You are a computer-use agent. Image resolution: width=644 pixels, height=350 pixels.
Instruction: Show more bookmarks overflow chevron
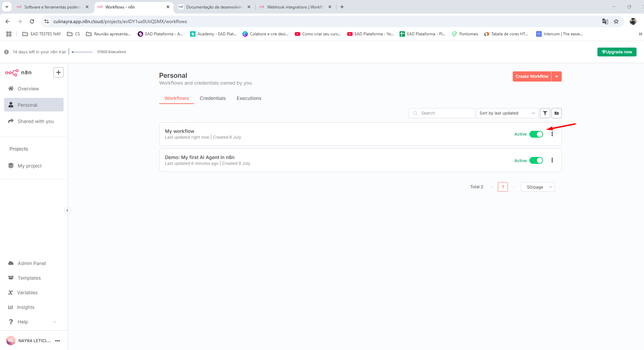click(640, 34)
